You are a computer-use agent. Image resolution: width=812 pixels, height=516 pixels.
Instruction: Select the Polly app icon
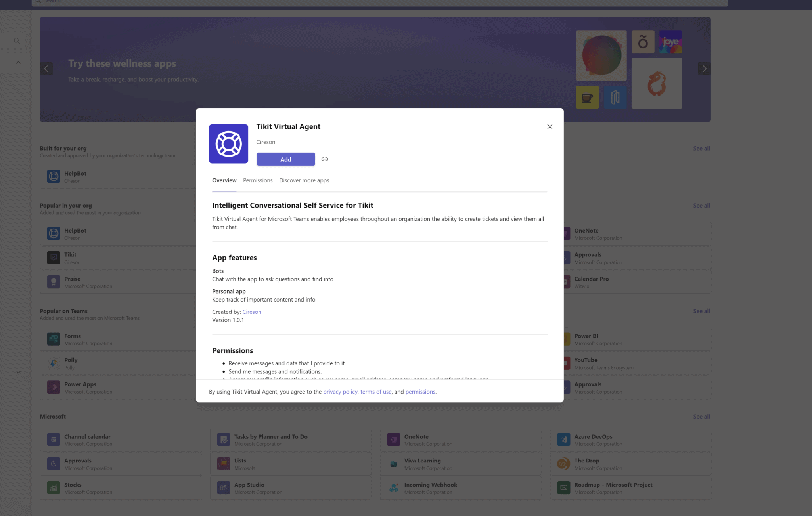[54, 363]
